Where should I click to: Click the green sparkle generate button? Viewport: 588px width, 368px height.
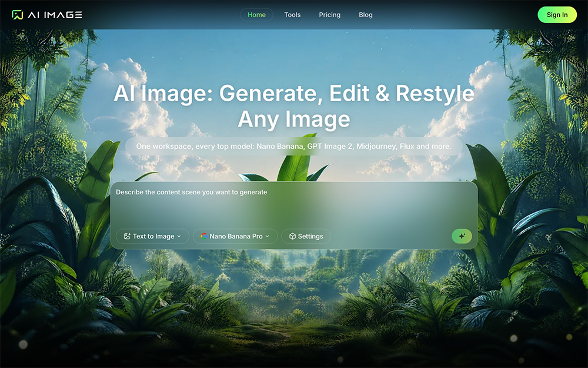point(462,236)
